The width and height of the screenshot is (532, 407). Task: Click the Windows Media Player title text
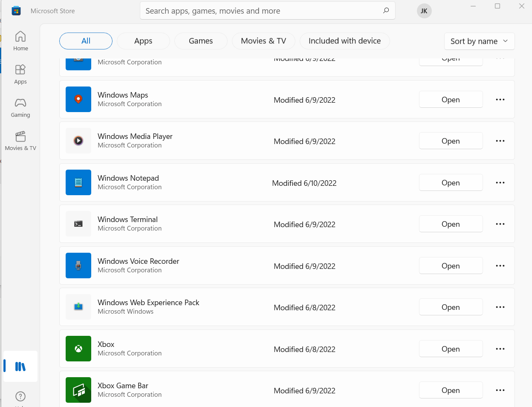pyautogui.click(x=135, y=136)
